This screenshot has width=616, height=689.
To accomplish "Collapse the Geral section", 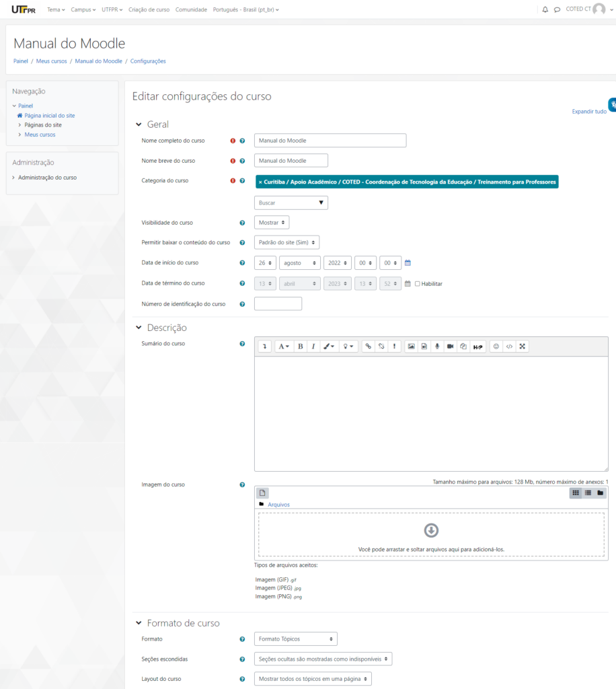I will pyautogui.click(x=139, y=124).
